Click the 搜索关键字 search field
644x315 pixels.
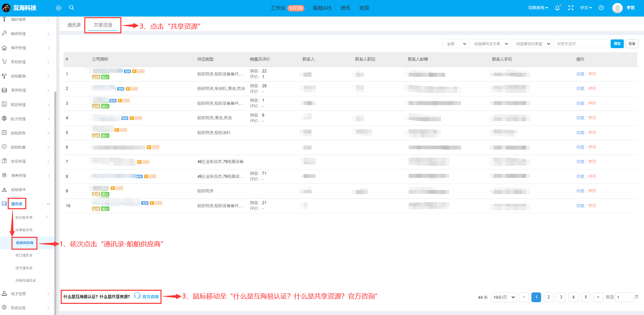581,44
